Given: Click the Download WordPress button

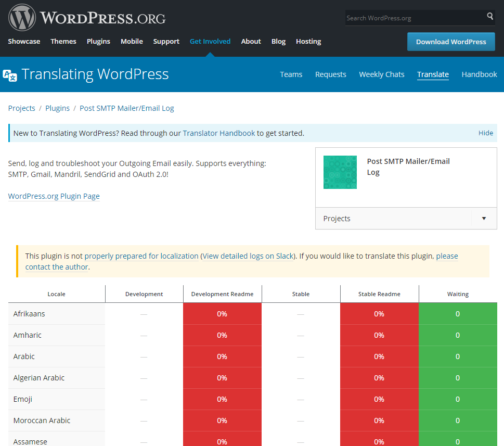Looking at the screenshot, I should pyautogui.click(x=451, y=42).
